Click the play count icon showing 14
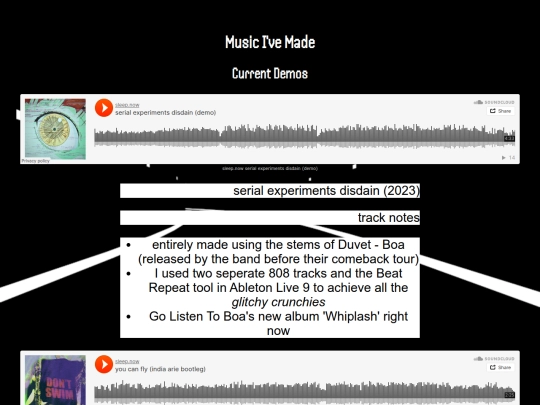This screenshot has height=405, width=540. tap(508, 158)
